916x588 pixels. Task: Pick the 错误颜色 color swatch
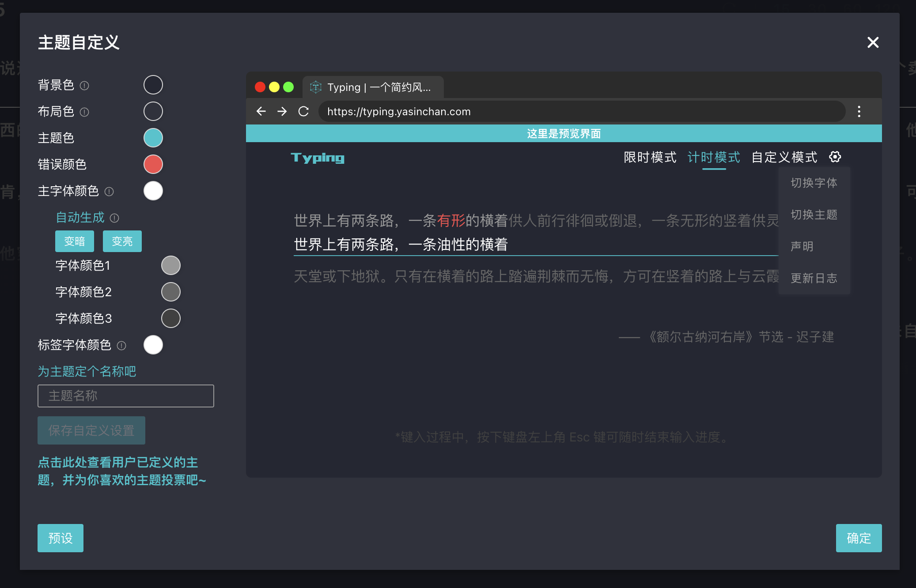tap(153, 164)
